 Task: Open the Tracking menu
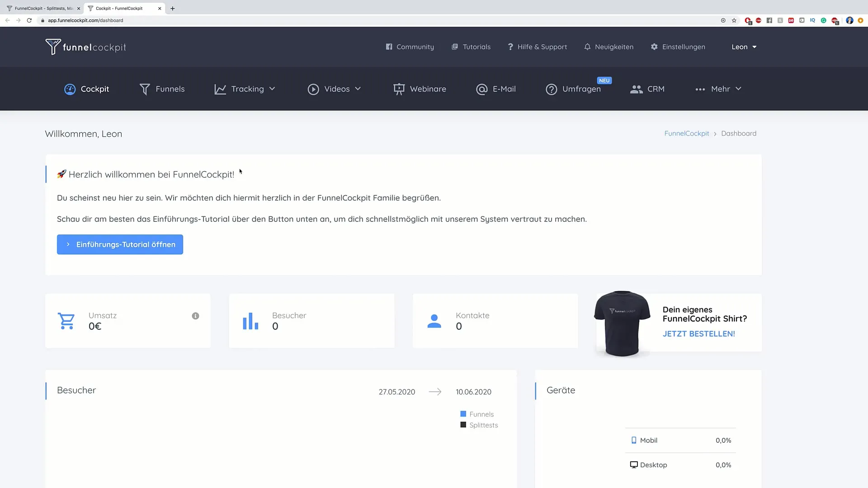[245, 89]
